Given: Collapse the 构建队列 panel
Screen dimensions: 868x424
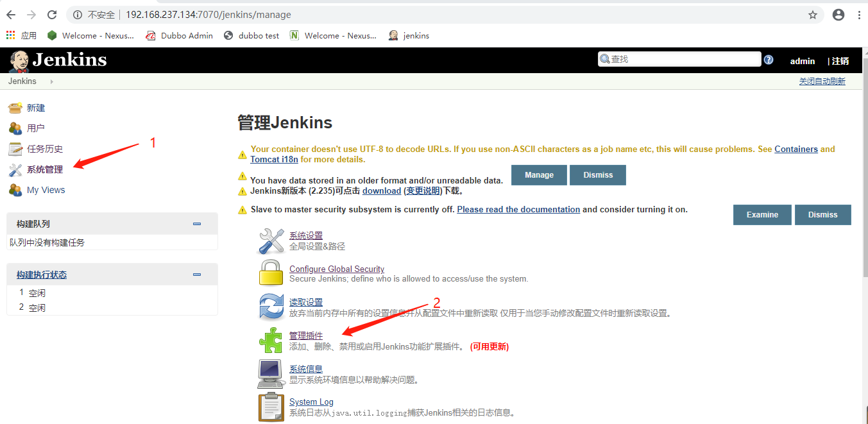Looking at the screenshot, I should (196, 223).
